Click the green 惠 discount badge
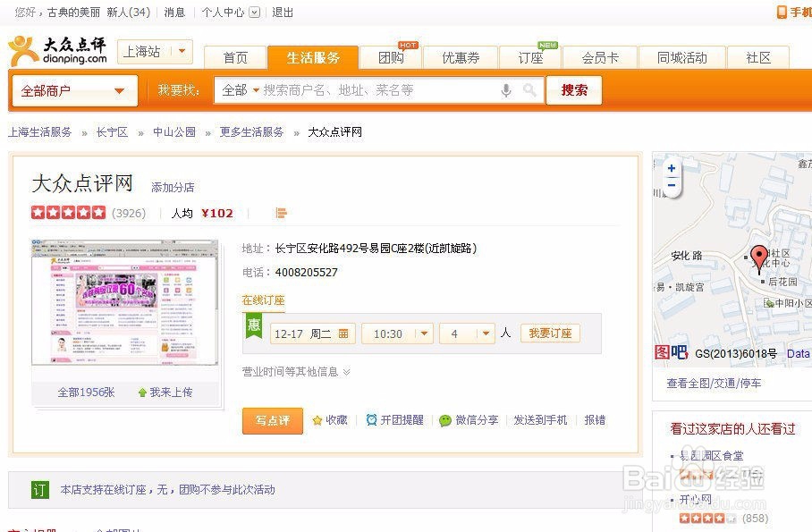 tap(254, 325)
